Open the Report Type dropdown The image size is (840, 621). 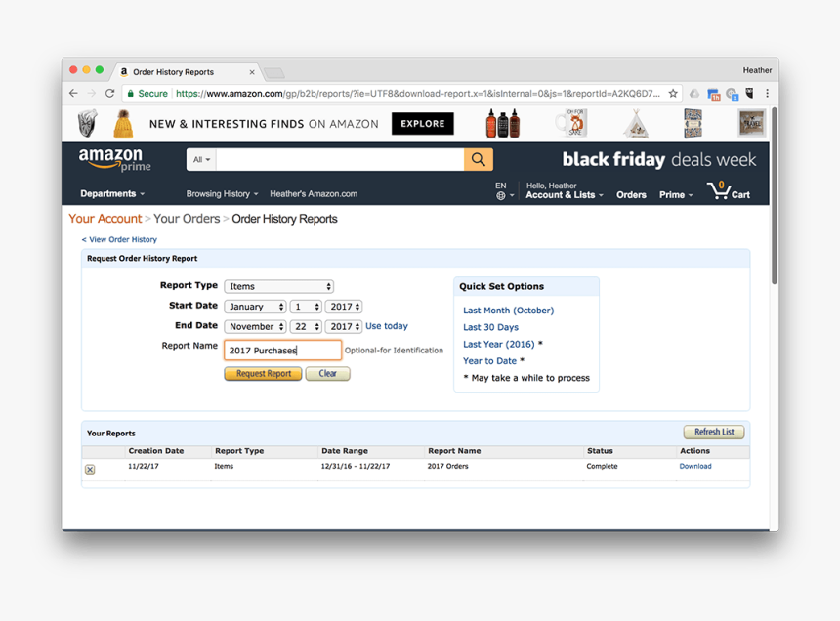(x=278, y=286)
